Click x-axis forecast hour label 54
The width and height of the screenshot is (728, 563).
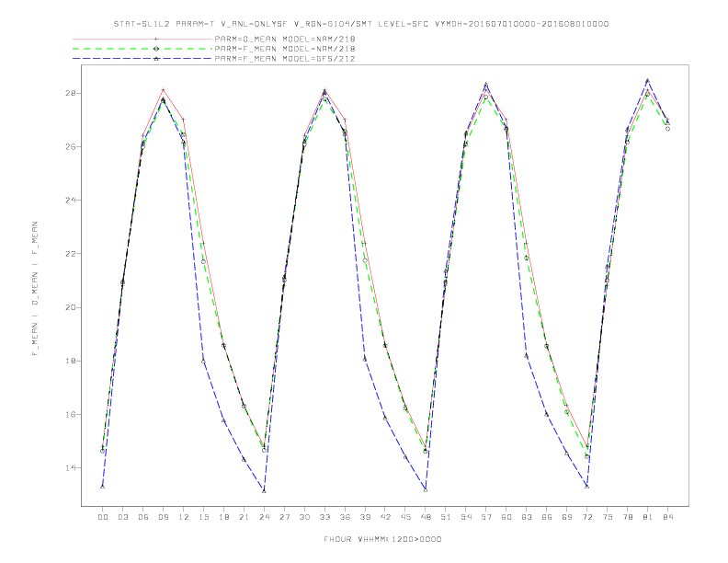point(466,517)
